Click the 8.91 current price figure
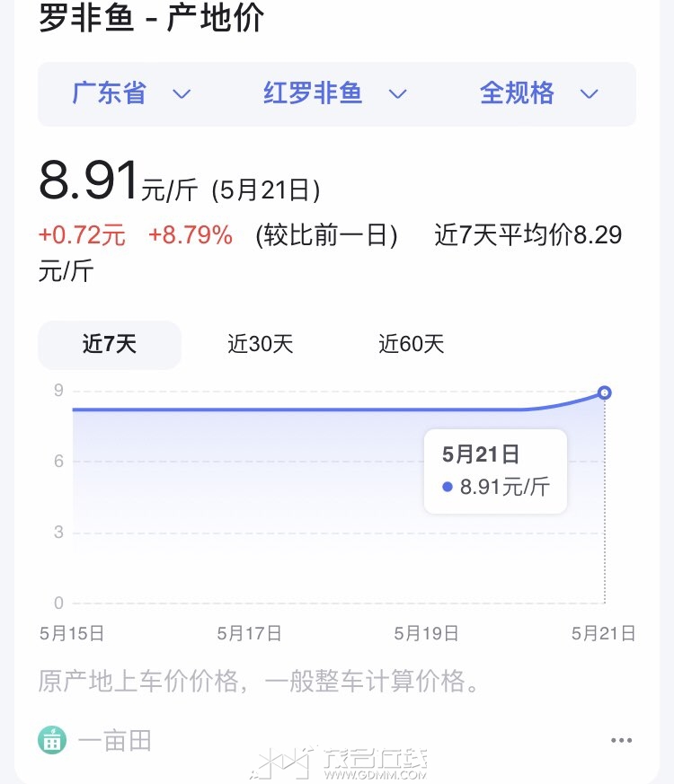674x784 pixels. (x=89, y=180)
